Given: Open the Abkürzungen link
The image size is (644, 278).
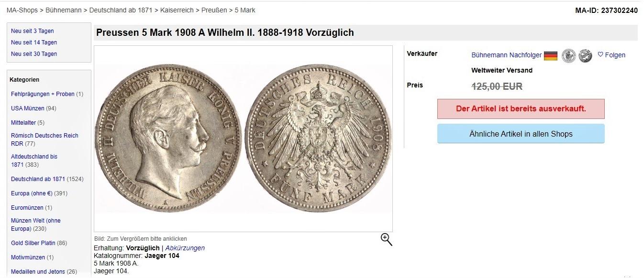Looking at the screenshot, I should tap(185, 248).
